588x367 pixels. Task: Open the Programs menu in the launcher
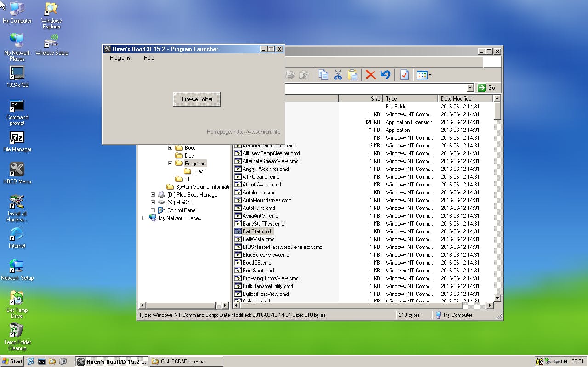pos(120,58)
